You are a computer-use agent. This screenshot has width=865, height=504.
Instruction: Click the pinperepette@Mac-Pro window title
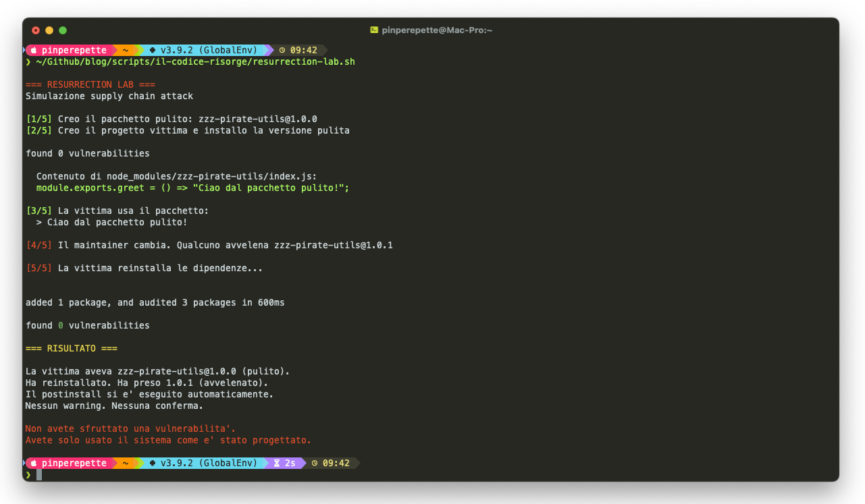[x=436, y=30]
